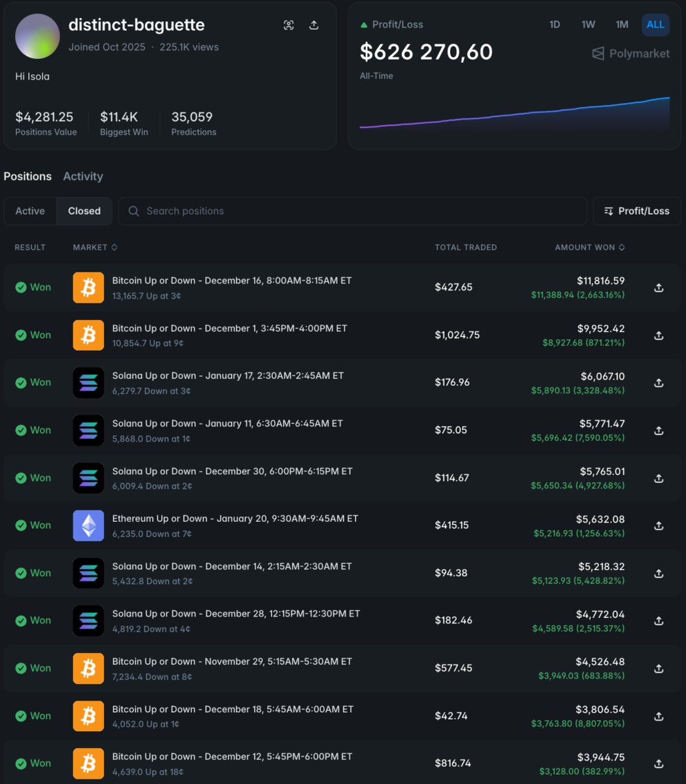Click the $42.74 total traded value
Image resolution: width=686 pixels, height=784 pixels.
point(451,716)
